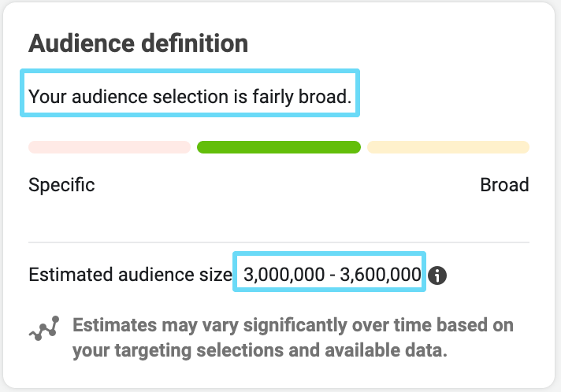
Task: Click the dash between the audience size numbers
Action: click(333, 276)
